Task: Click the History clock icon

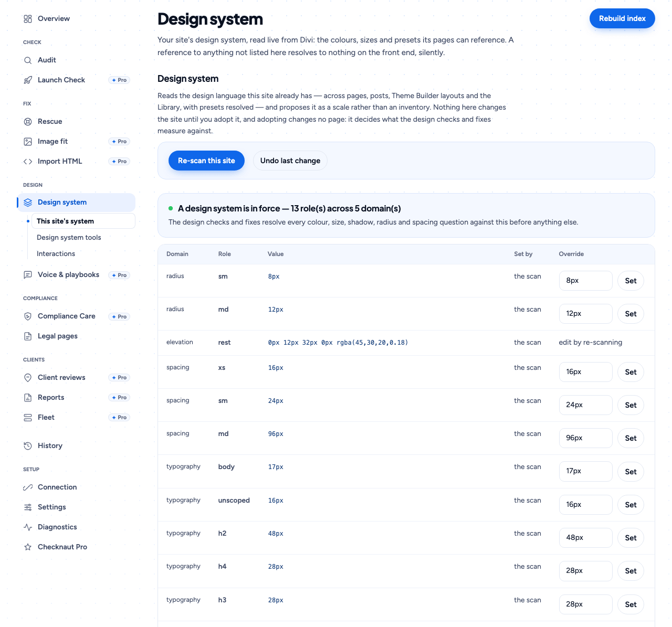Action: [x=28, y=446]
